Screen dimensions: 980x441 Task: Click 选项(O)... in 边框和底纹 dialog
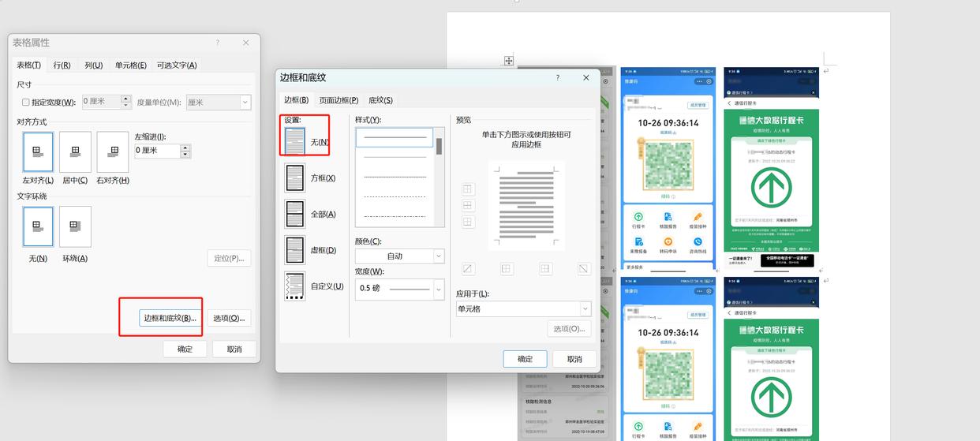coord(569,328)
